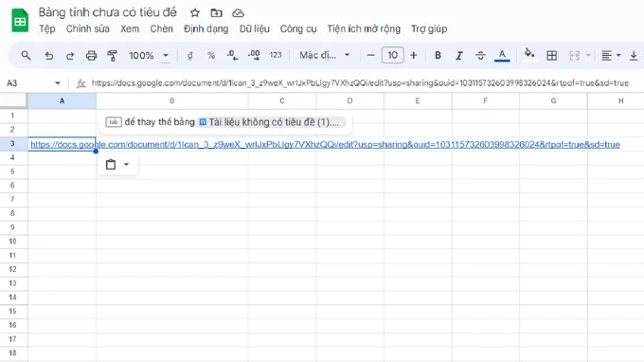Open the name box dropdown arrow
644x362 pixels.
pyautogui.click(x=57, y=83)
